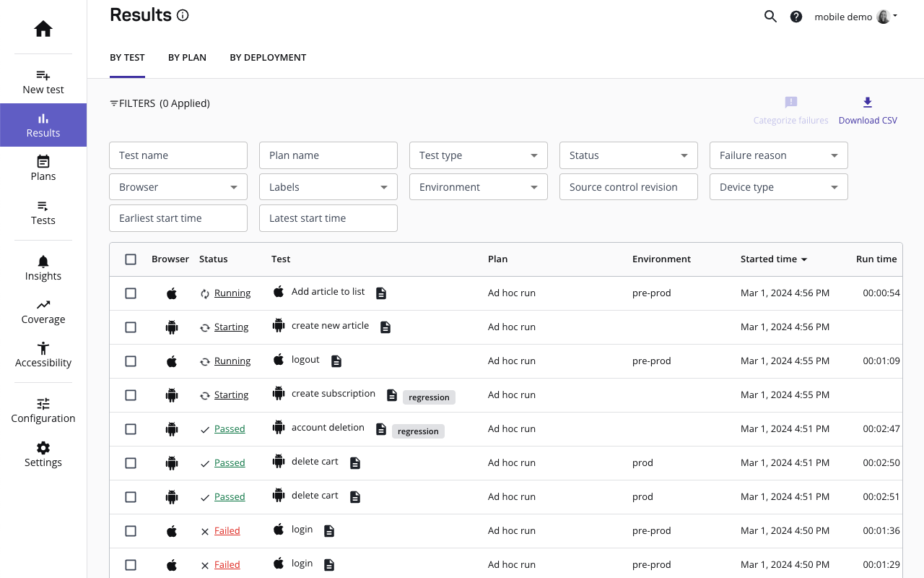Open Passed status of account deletion
This screenshot has width=924, height=578.
click(230, 429)
